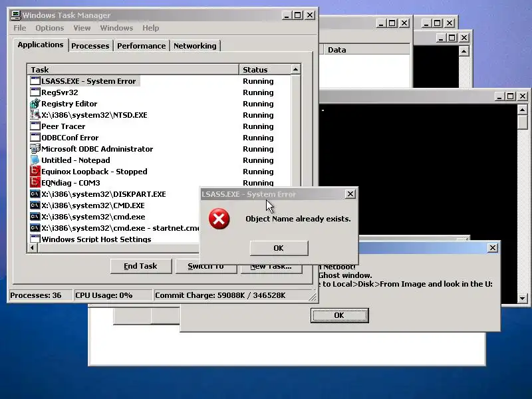
Task: Select the X:\i386\system32\DISKPART.EXE task
Action: coord(104,194)
